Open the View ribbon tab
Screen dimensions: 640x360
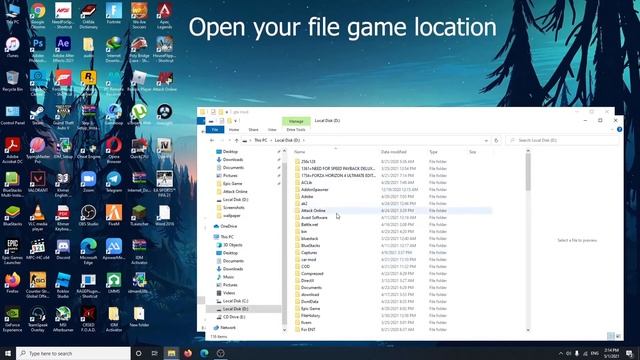click(x=272, y=130)
